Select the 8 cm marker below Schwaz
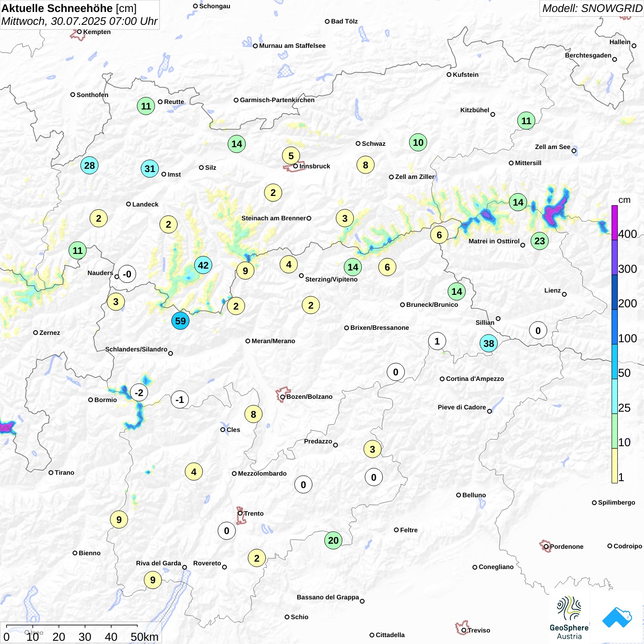The height and width of the screenshot is (644, 644). coord(366,165)
